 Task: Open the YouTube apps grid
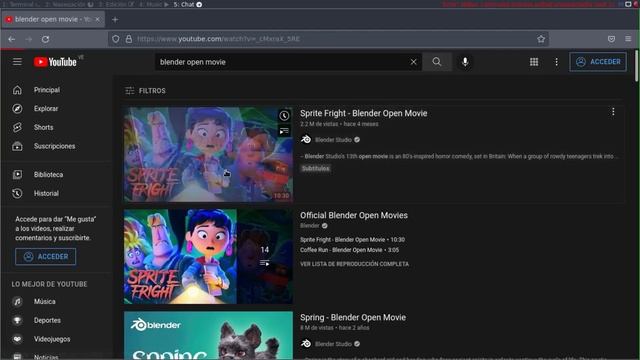[x=534, y=62]
